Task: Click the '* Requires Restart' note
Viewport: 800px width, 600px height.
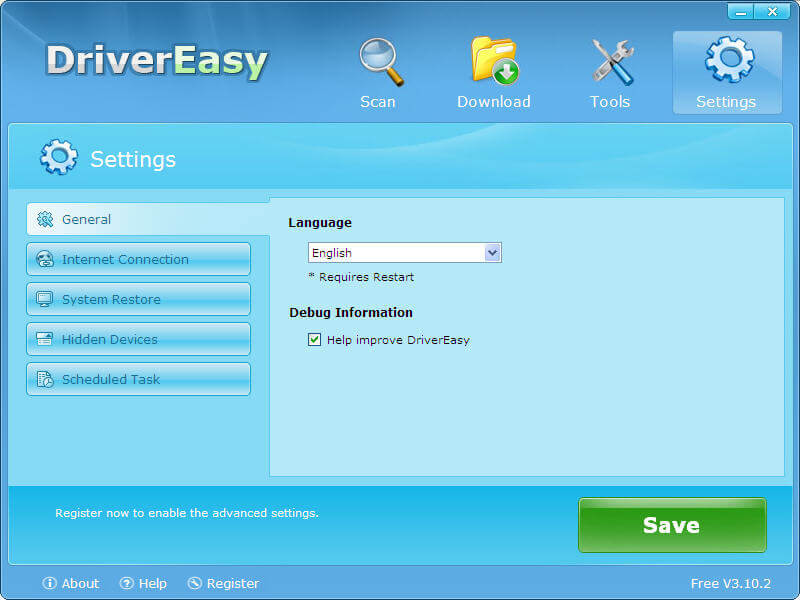Action: (361, 277)
